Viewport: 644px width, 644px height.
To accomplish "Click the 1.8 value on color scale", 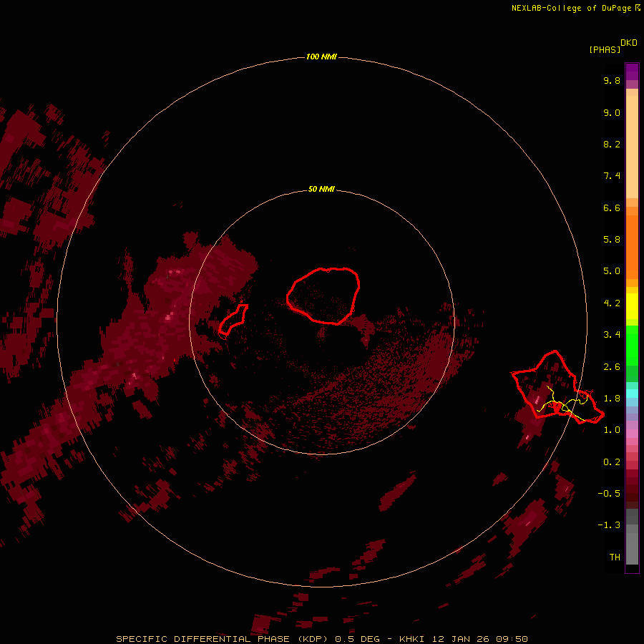I will 612,399.
